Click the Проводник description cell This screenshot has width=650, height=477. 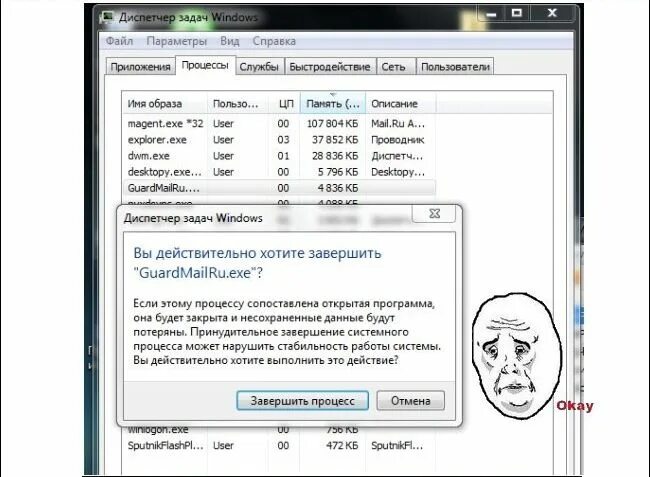coord(398,140)
